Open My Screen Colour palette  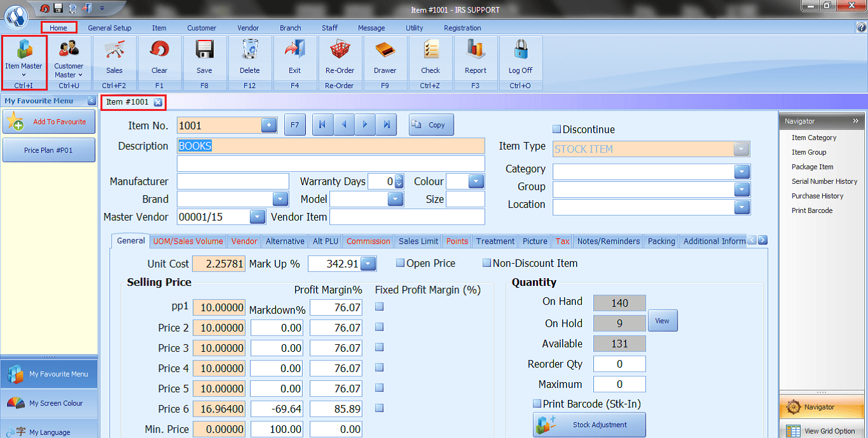pos(49,403)
